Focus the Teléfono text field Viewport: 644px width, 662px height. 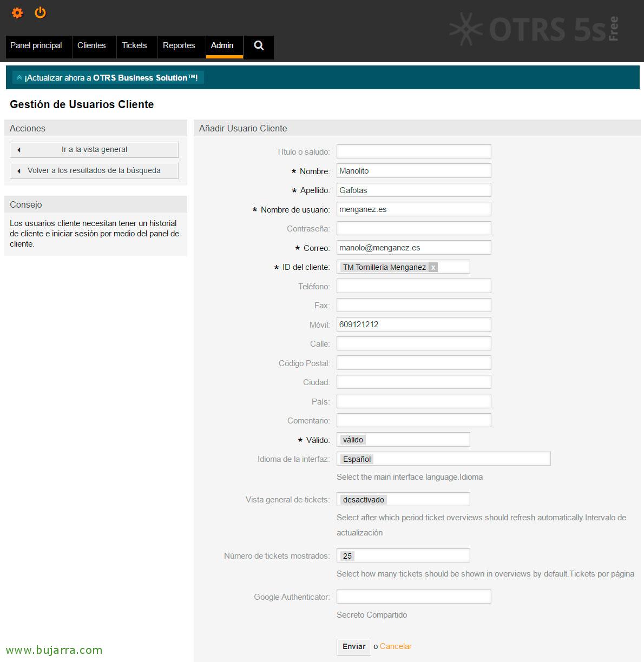click(413, 286)
